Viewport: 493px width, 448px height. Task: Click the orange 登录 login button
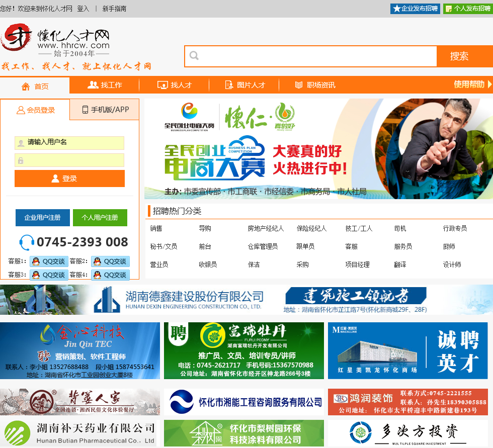tap(69, 178)
